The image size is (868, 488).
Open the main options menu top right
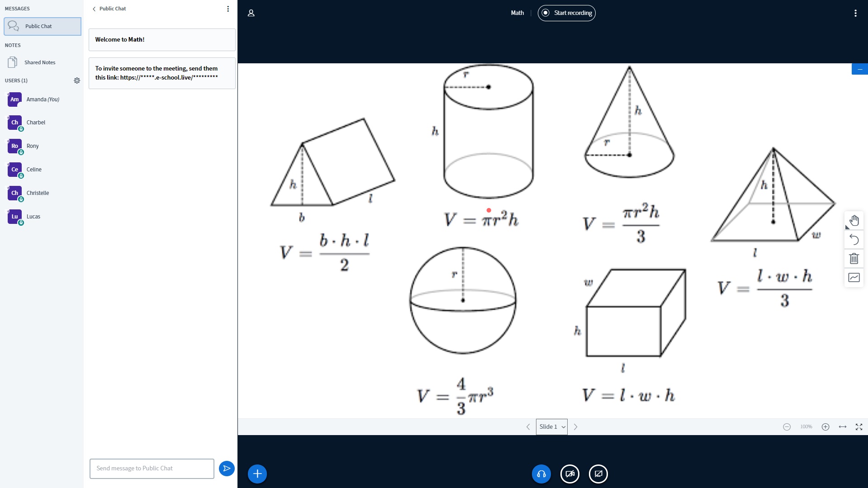(855, 13)
